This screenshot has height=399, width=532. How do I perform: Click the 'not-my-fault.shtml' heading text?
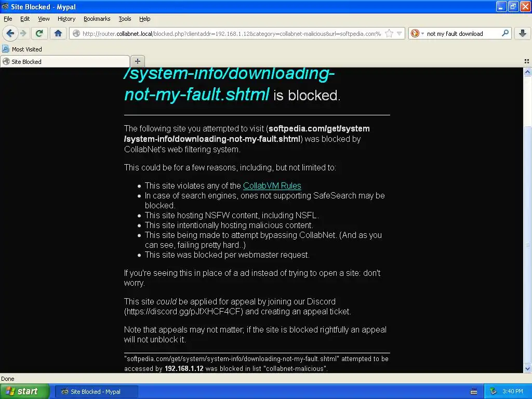tap(197, 95)
